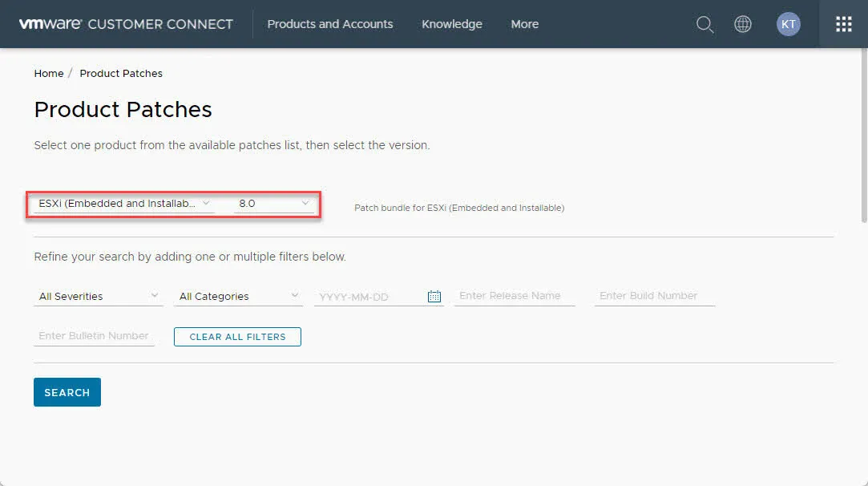The width and height of the screenshot is (868, 486).
Task: Click the VMware Customer Connect logo
Action: [124, 23]
